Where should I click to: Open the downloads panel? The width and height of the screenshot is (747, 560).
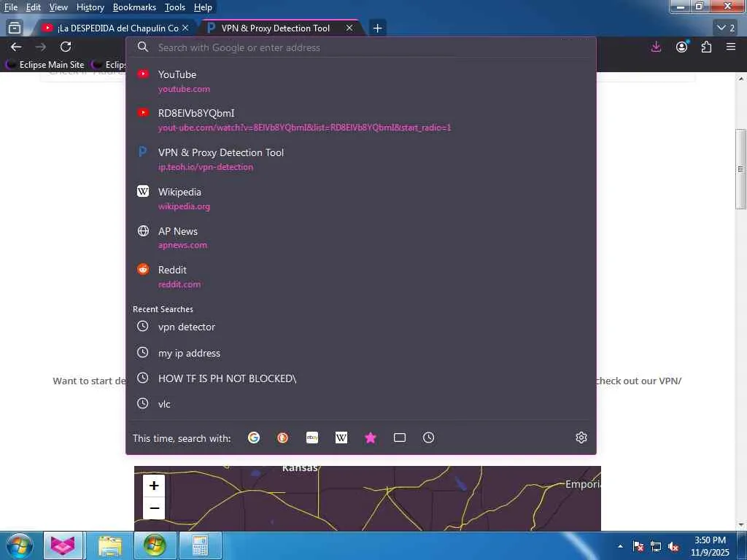coord(656,47)
